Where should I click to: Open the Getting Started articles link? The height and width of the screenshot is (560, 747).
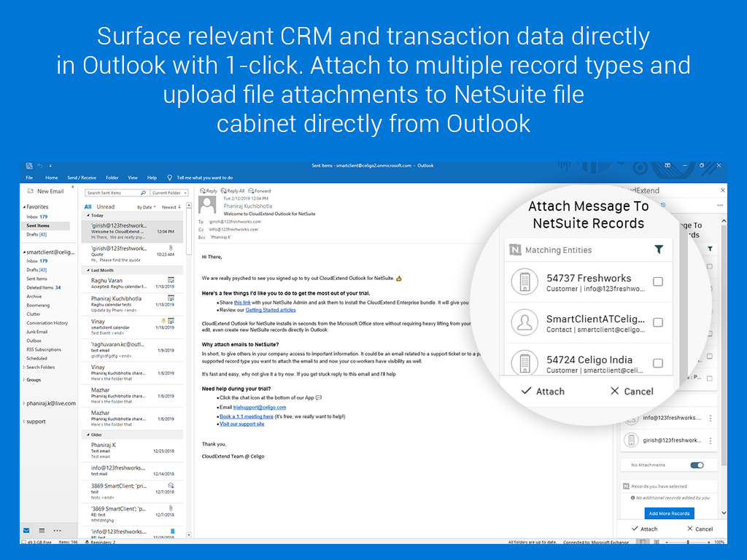(x=271, y=310)
